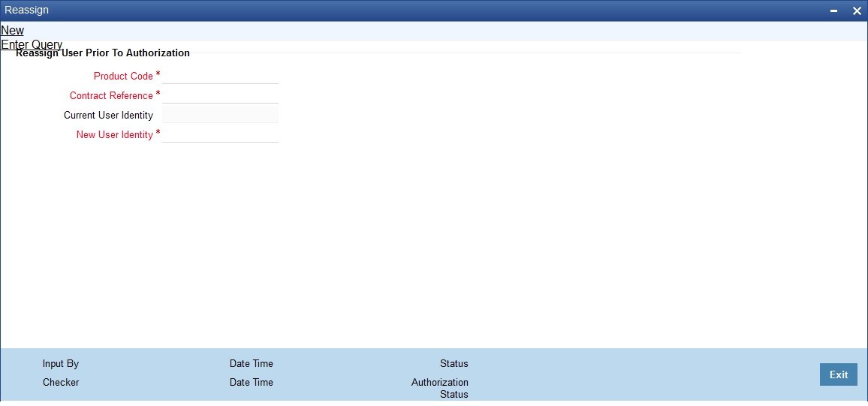Click into the Contract Reference field
The height and width of the screenshot is (406, 868).
[220, 95]
